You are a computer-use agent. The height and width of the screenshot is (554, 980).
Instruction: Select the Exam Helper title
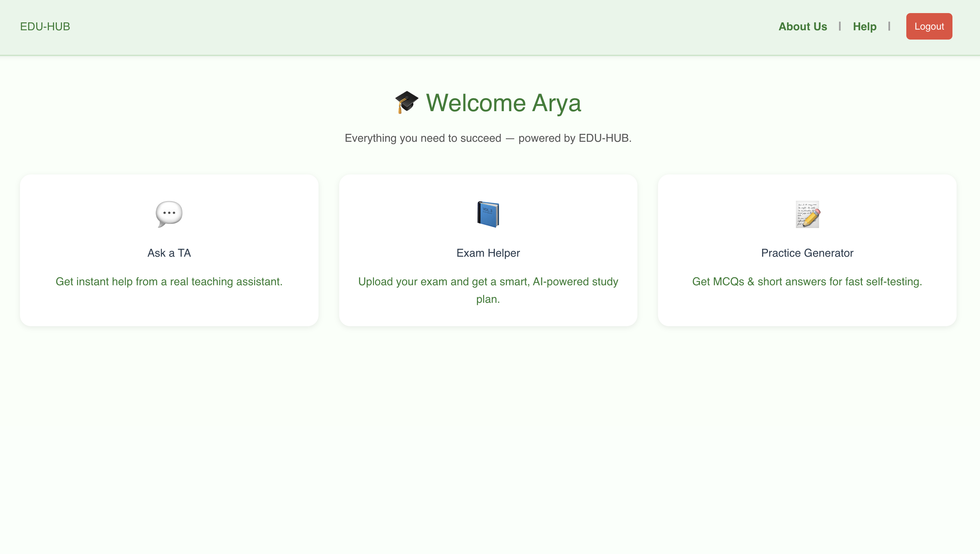click(488, 253)
